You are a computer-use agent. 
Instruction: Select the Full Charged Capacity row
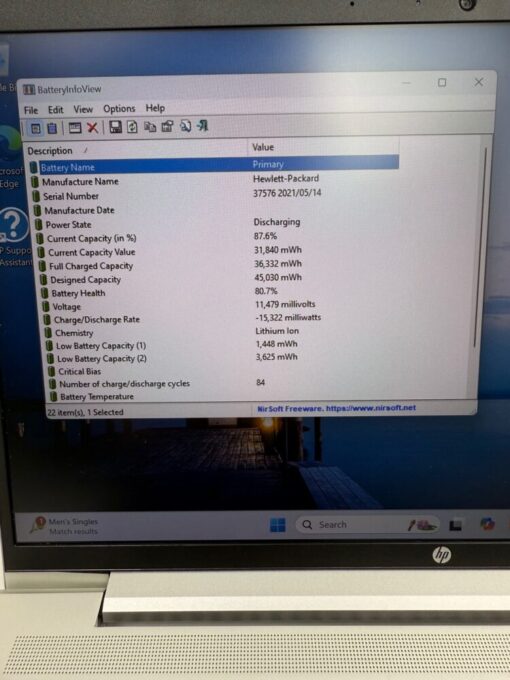(219, 265)
